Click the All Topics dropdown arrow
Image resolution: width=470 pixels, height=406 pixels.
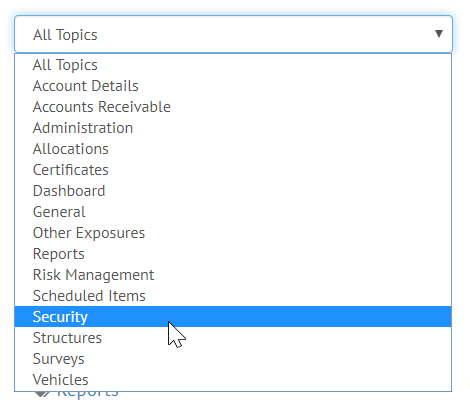(x=439, y=34)
